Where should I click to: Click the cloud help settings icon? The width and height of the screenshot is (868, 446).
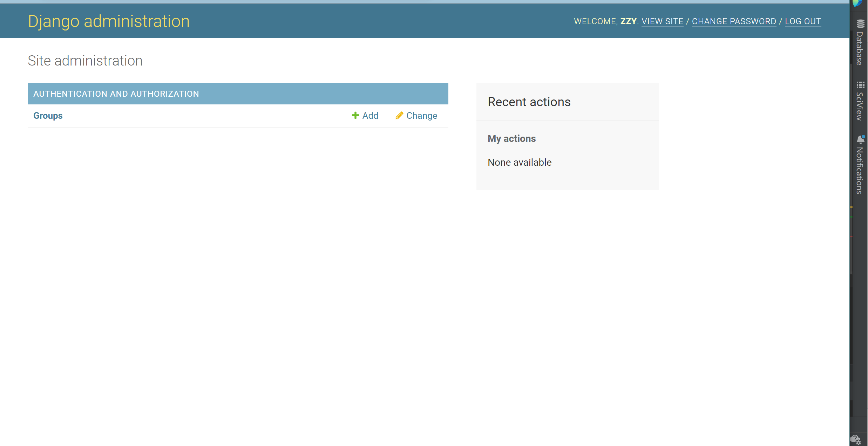pyautogui.click(x=855, y=440)
